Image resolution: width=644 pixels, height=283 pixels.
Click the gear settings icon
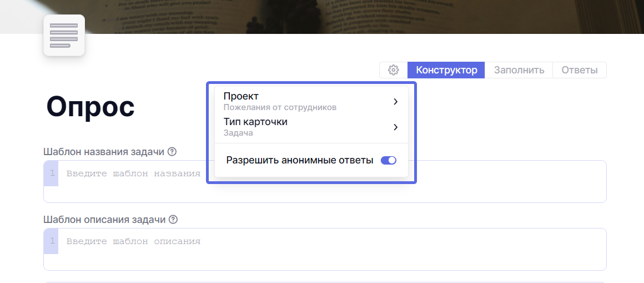[394, 70]
